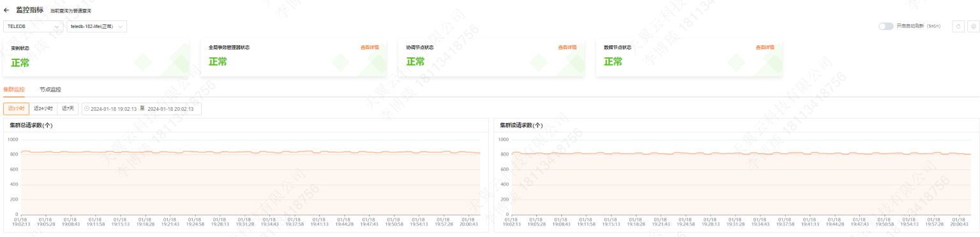Switch to the 节点监控 tab
This screenshot has width=980, height=237.
50,89
